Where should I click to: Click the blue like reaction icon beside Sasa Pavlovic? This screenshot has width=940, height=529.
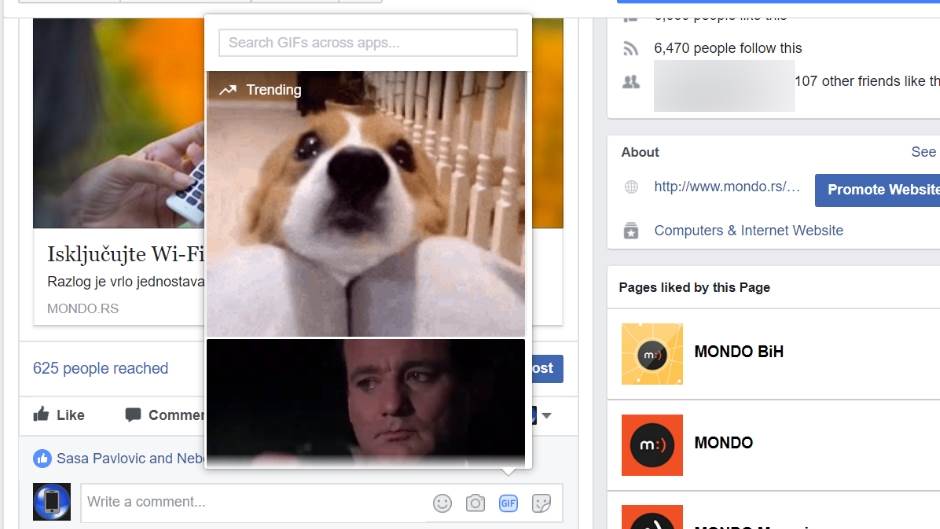coord(42,458)
